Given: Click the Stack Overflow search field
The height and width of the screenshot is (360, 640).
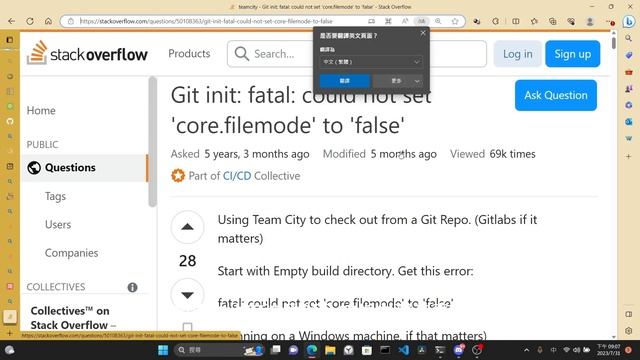Looking at the screenshot, I should (x=357, y=53).
